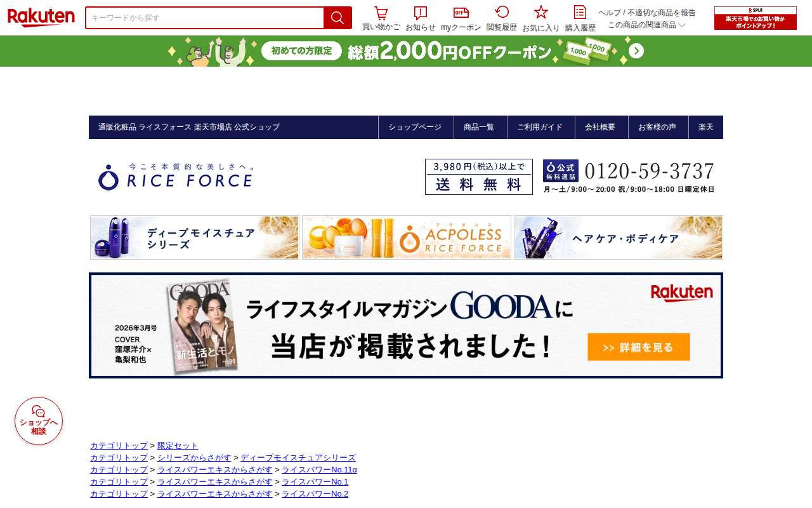Open ACPOLESS RICE FORCE banner
The image size is (812, 508).
point(407,237)
